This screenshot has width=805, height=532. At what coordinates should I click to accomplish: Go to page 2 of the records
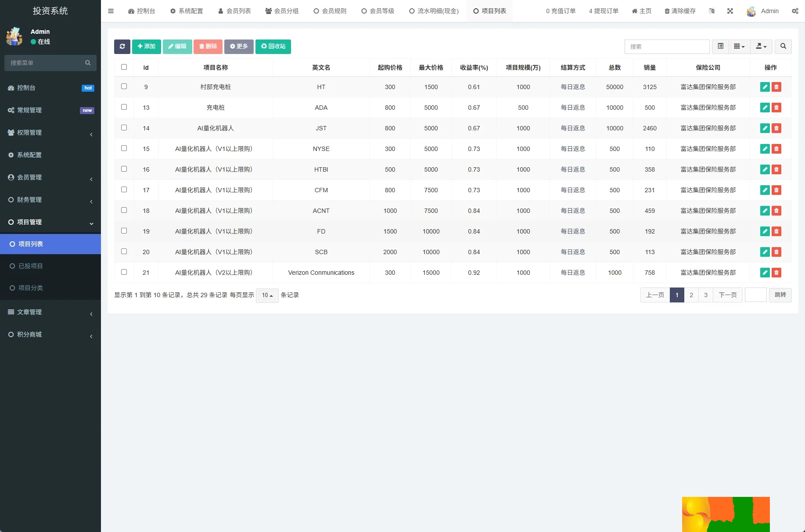tap(691, 295)
